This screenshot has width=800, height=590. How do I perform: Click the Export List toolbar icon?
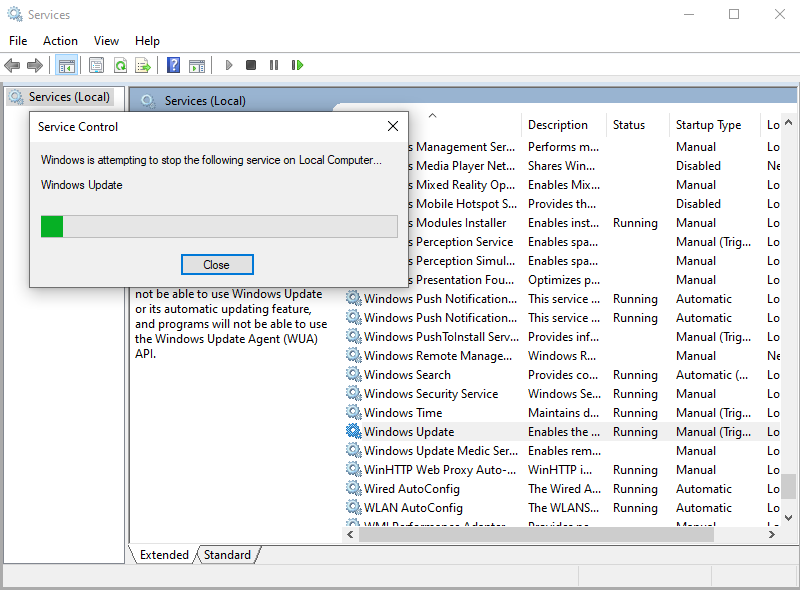click(x=143, y=65)
